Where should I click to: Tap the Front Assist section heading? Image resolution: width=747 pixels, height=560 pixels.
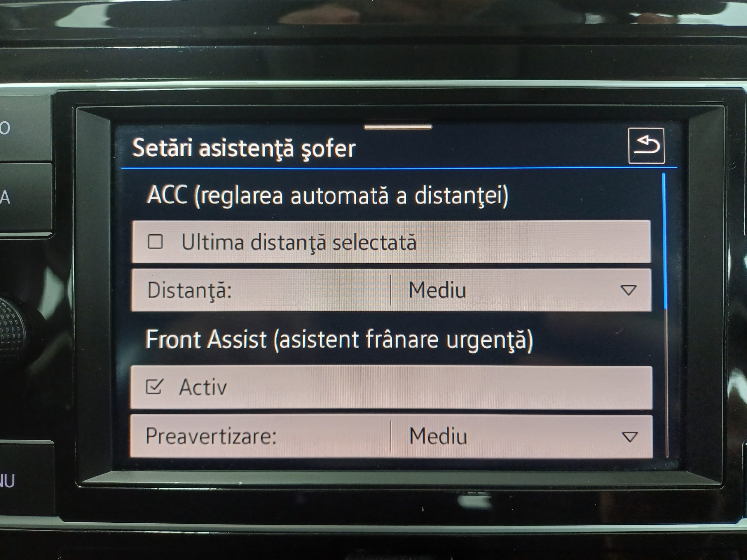coord(339,340)
